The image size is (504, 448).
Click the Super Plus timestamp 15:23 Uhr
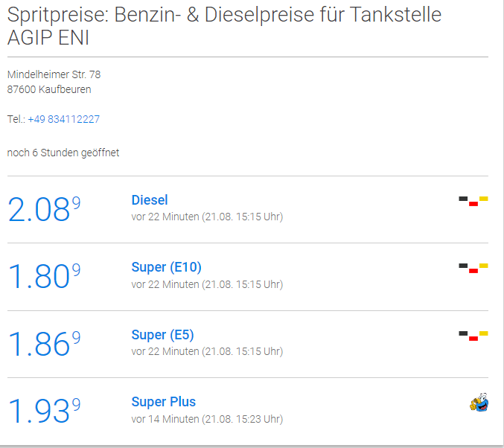(259, 419)
